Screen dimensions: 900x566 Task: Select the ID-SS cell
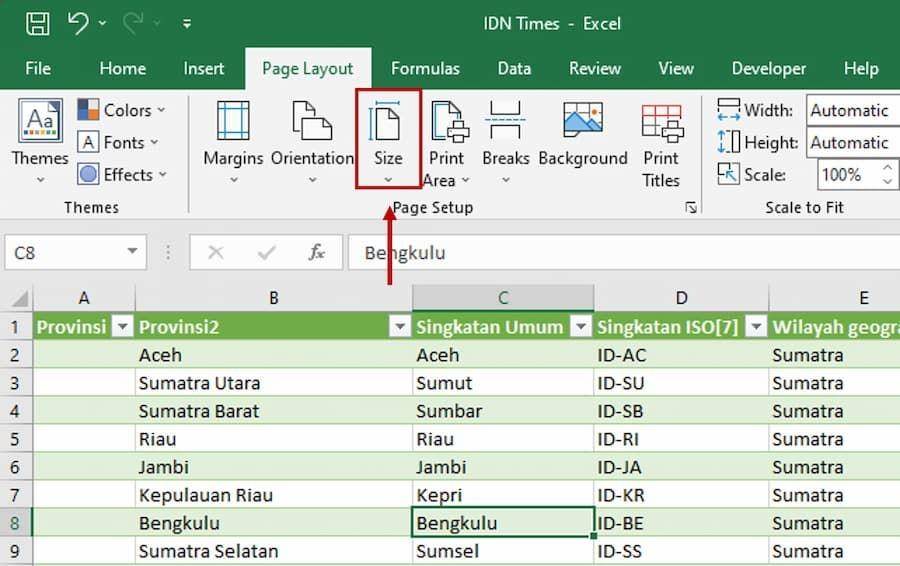pyautogui.click(x=681, y=551)
